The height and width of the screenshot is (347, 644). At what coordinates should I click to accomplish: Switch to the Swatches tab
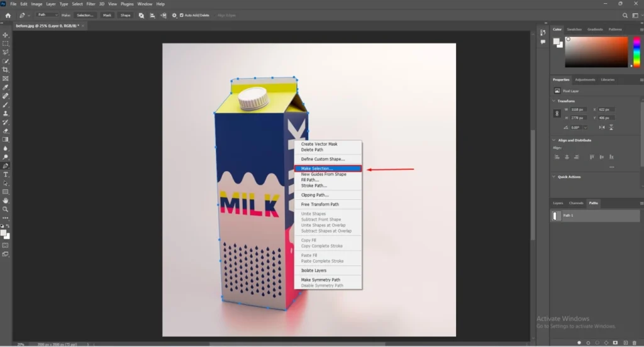(x=574, y=30)
